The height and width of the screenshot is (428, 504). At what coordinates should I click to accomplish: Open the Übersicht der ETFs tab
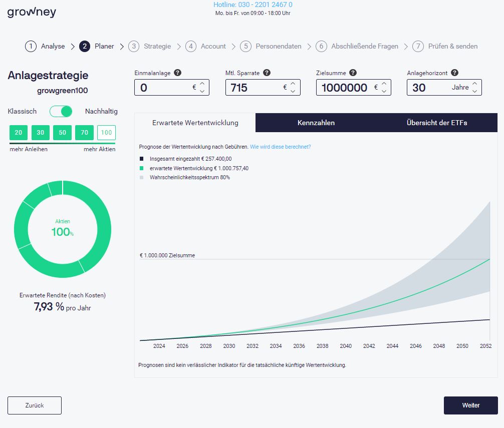pos(436,123)
